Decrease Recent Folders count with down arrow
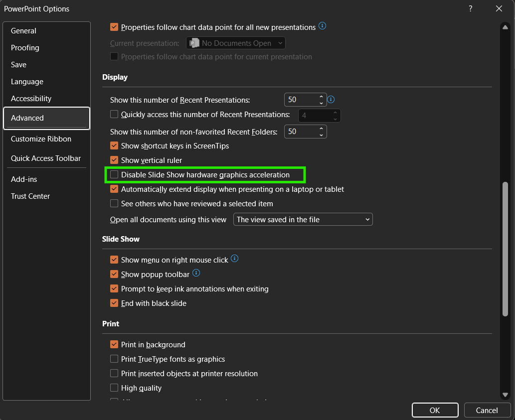 [321, 135]
